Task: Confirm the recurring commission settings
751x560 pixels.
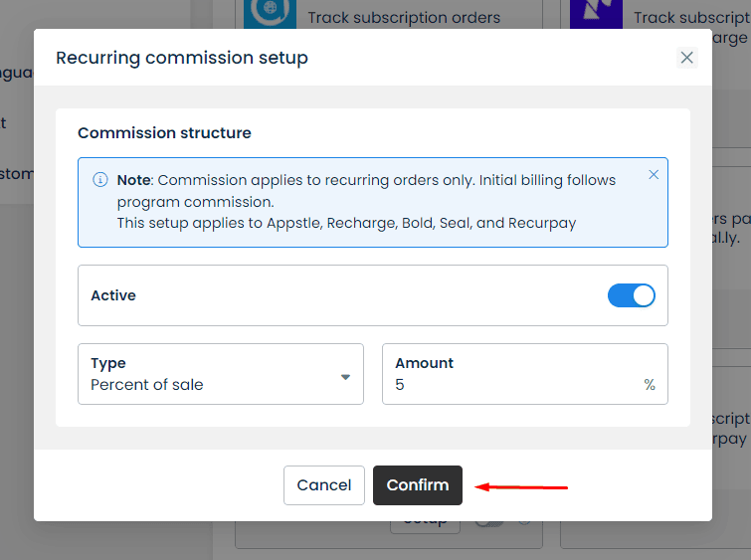Action: point(418,485)
